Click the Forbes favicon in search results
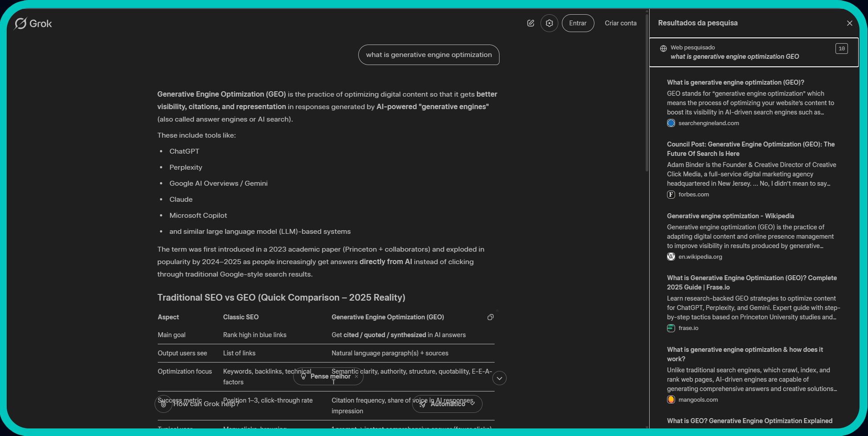868x436 pixels. [x=671, y=195]
